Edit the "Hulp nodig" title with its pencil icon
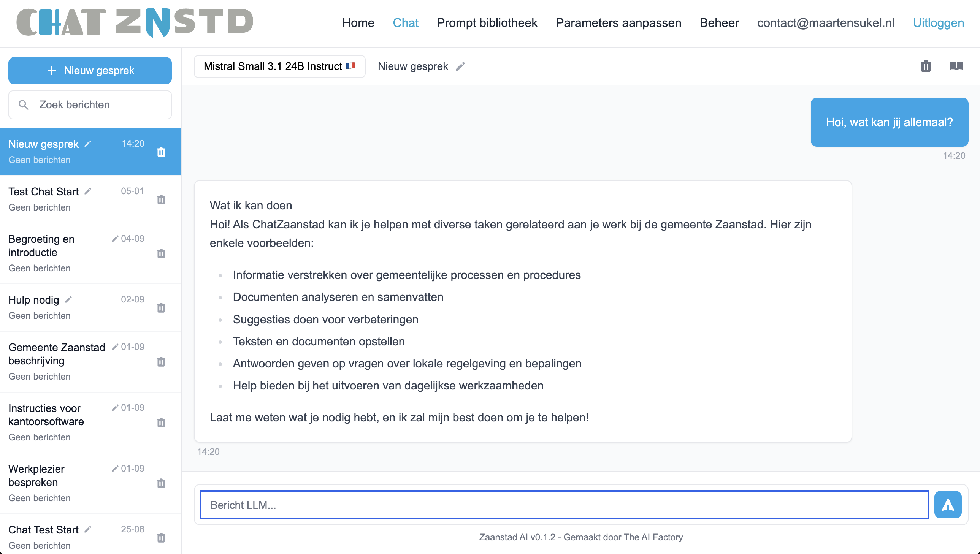 pos(68,299)
